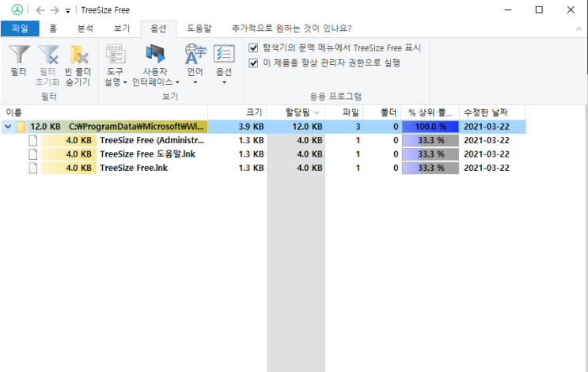
Task: Click file icon of TreeSize Free (Administr... row
Action: 33,141
